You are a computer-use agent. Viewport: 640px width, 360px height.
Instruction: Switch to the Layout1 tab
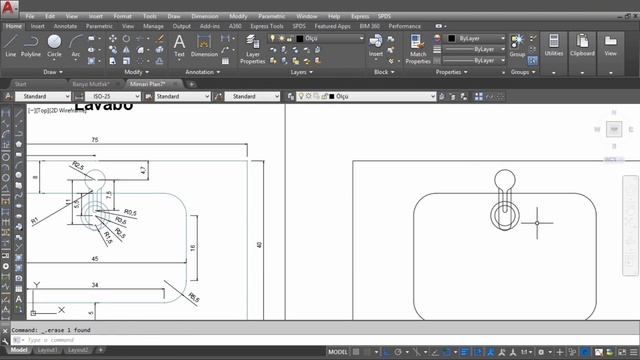coord(47,350)
